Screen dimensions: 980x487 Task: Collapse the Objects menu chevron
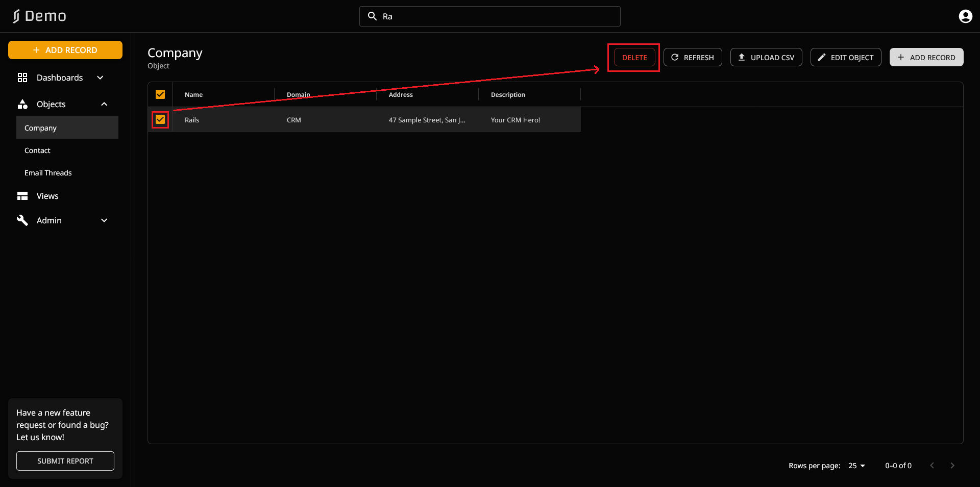(104, 104)
